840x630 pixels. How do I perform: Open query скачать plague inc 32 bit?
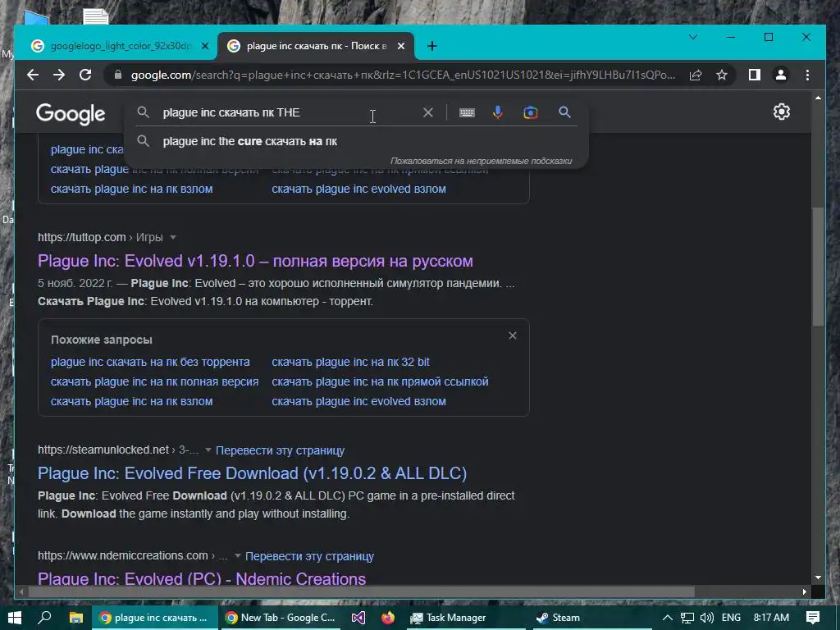coord(350,362)
